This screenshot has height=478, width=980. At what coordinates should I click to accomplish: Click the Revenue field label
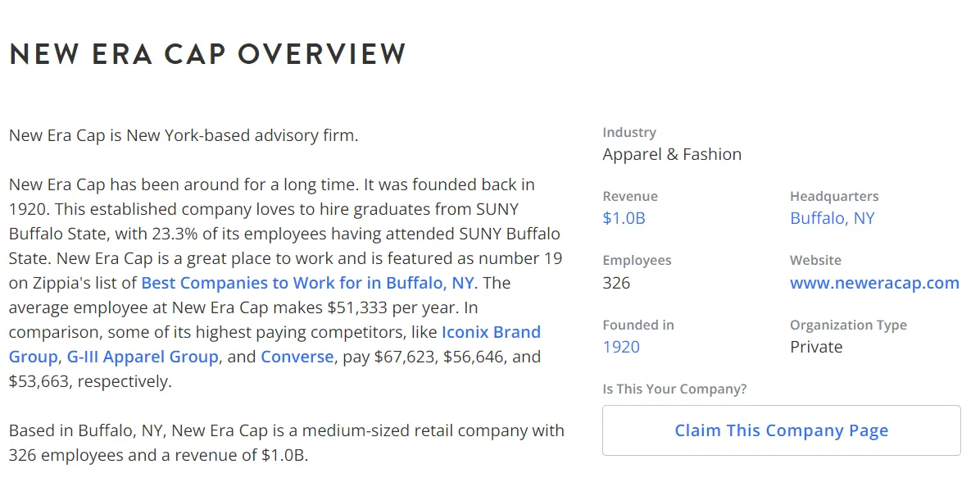pyautogui.click(x=630, y=196)
